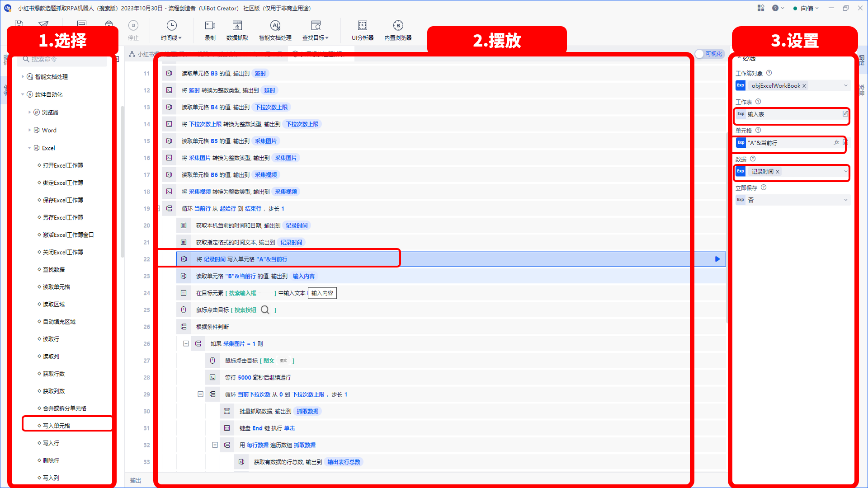Viewport: 868px width, 488px height.
Task: Select 写入单元格 command in the tree
Action: click(x=56, y=426)
